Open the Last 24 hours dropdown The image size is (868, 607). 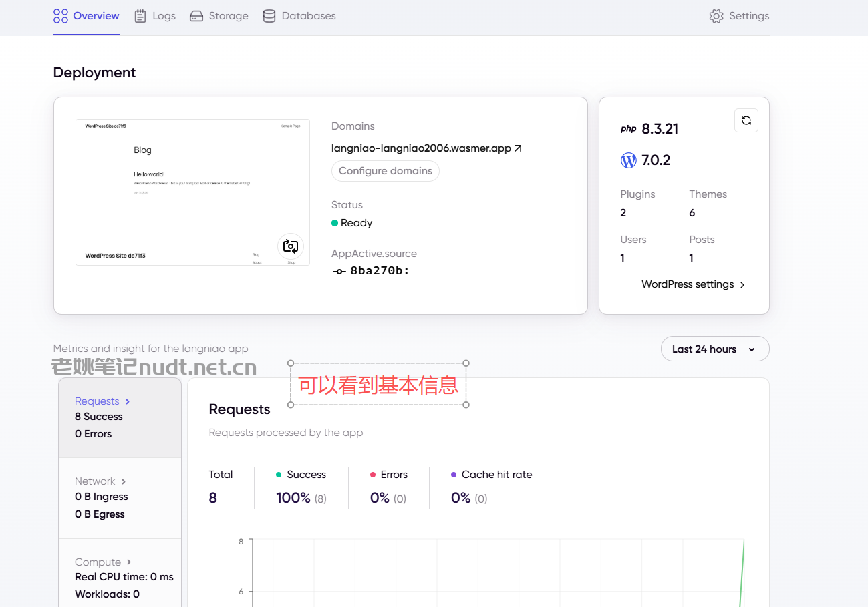click(x=715, y=349)
